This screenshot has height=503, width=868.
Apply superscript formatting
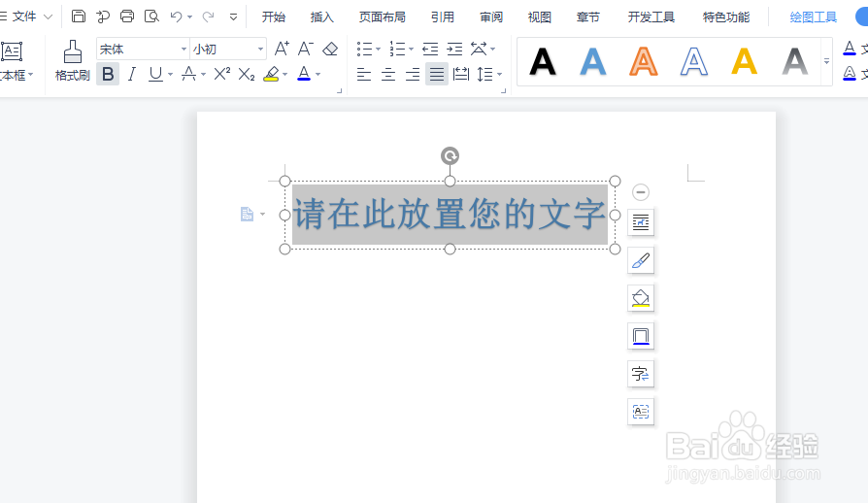tap(221, 74)
